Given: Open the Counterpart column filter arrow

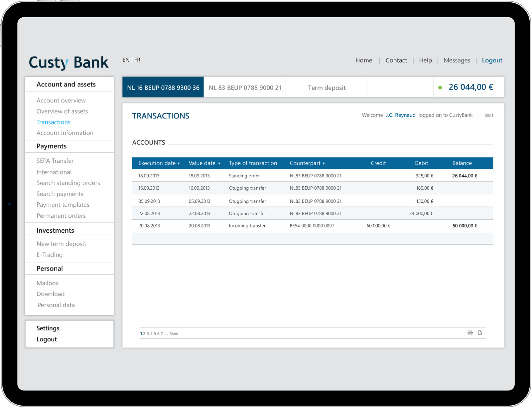Looking at the screenshot, I should (x=324, y=163).
